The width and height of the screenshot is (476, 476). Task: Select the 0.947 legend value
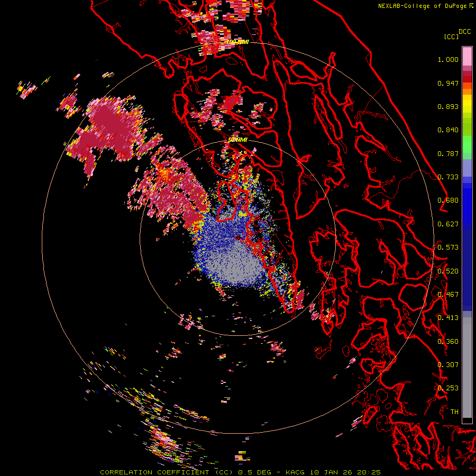tap(448, 83)
